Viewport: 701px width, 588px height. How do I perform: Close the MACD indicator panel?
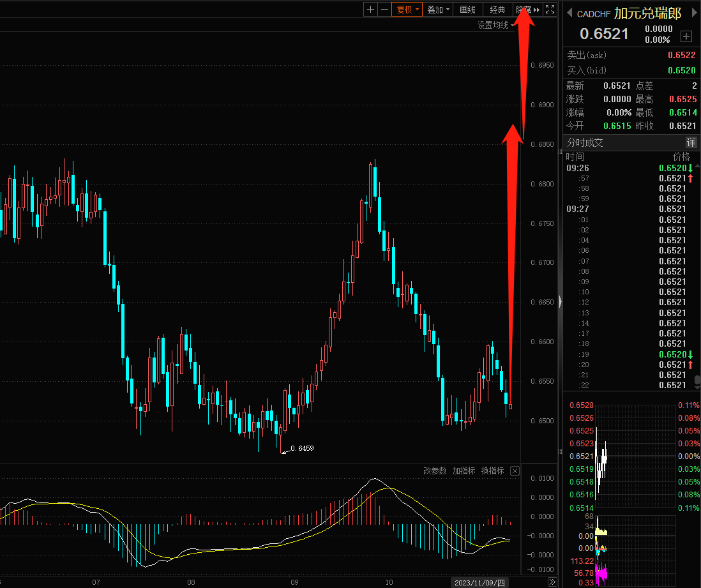click(x=515, y=471)
